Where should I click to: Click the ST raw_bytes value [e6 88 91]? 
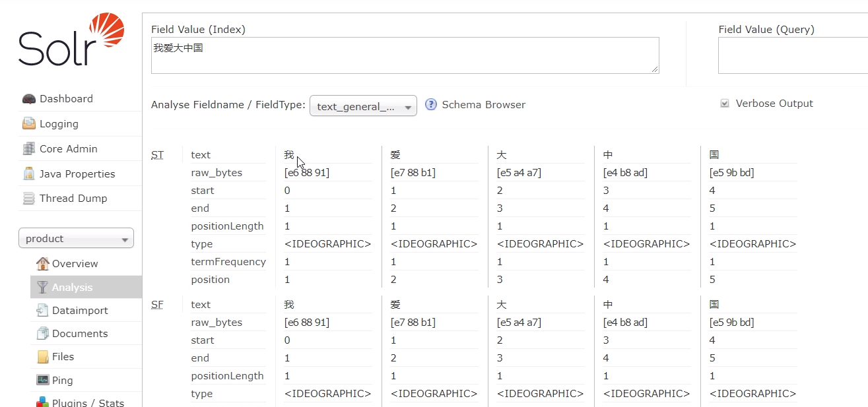307,173
